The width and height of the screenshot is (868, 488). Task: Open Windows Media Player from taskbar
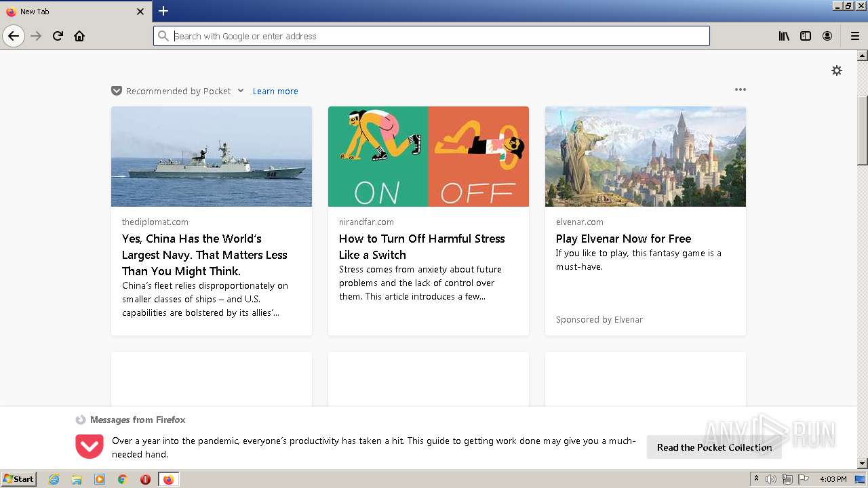(100, 479)
